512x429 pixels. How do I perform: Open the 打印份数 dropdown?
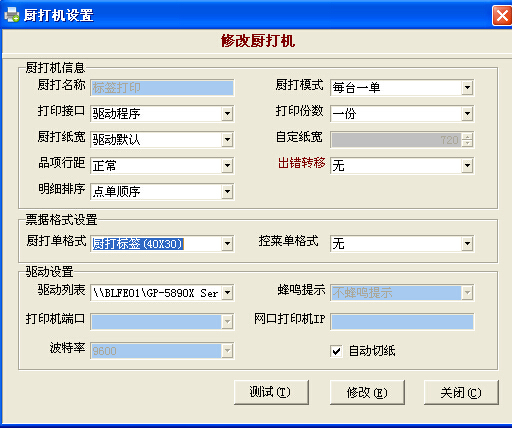[x=467, y=114]
